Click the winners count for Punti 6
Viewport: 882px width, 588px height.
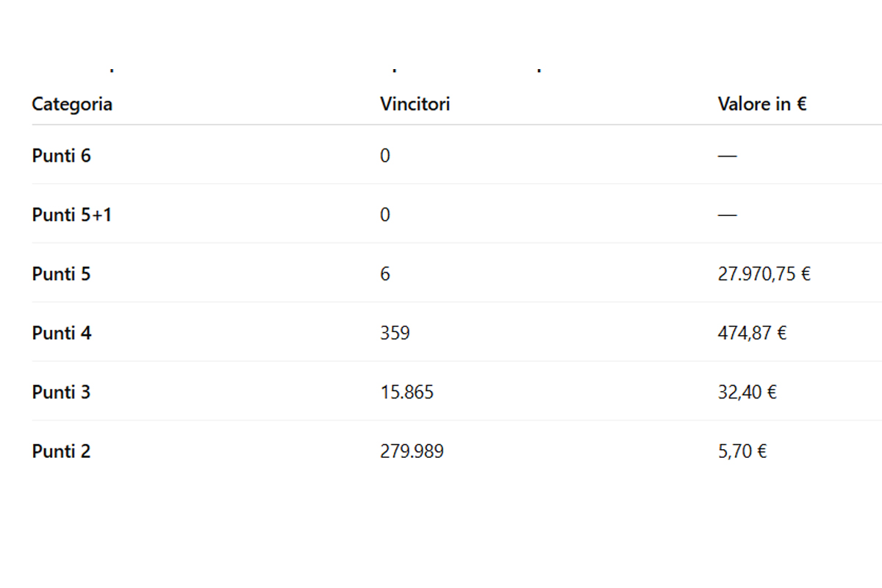tap(385, 156)
